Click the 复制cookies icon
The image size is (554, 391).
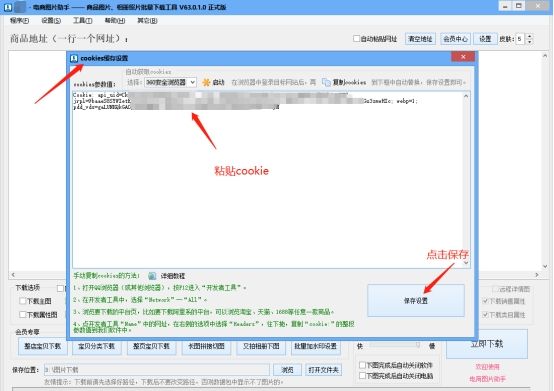tap(326, 82)
